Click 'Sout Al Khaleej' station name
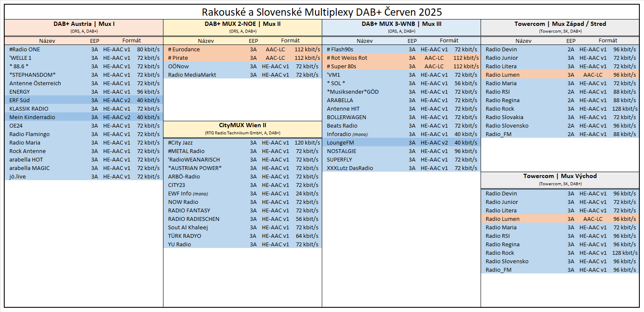 [x=188, y=227]
